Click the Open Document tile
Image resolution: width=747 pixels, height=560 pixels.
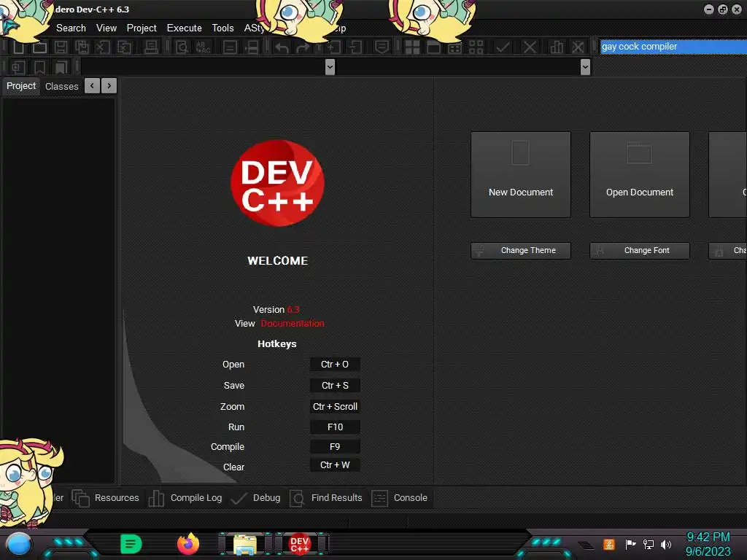tap(640, 175)
